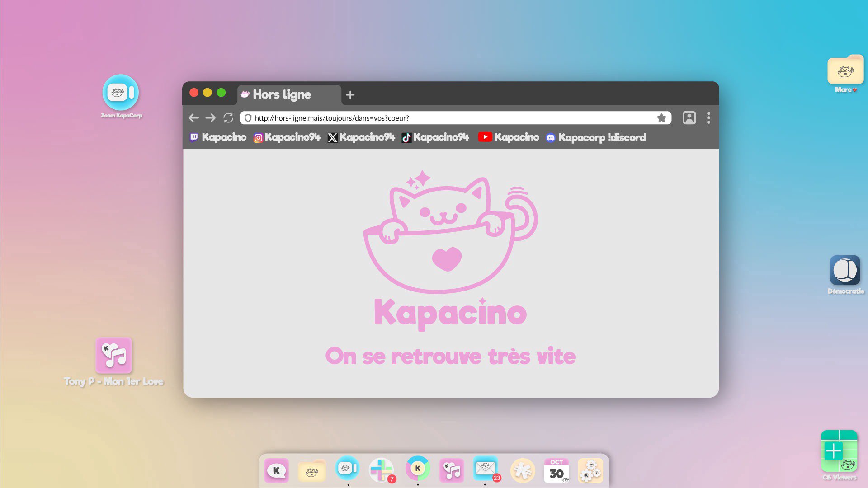The width and height of the screenshot is (868, 488).
Task: Go back with the browser back arrow
Action: tap(194, 118)
